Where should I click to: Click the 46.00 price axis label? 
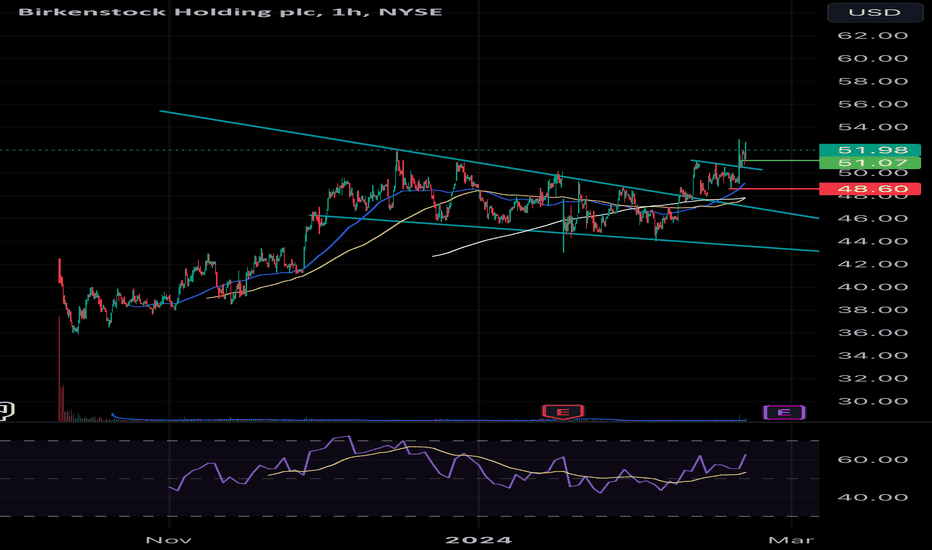tap(873, 218)
